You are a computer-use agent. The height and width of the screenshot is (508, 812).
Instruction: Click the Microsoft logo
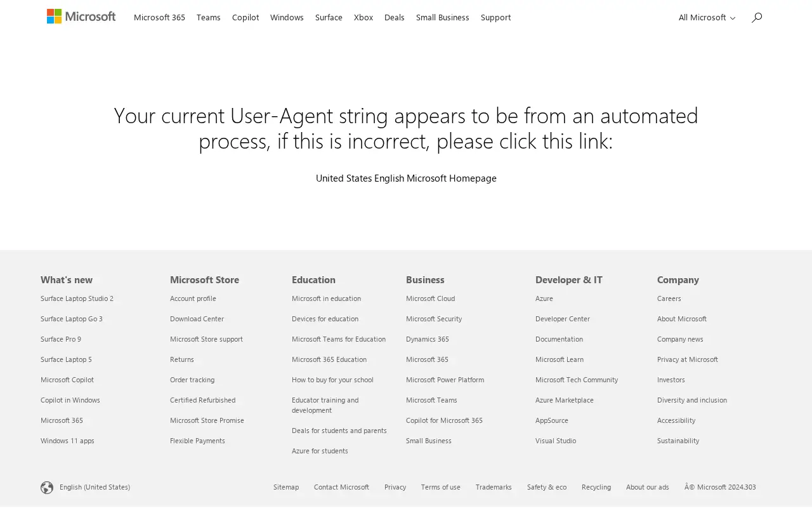tap(81, 17)
